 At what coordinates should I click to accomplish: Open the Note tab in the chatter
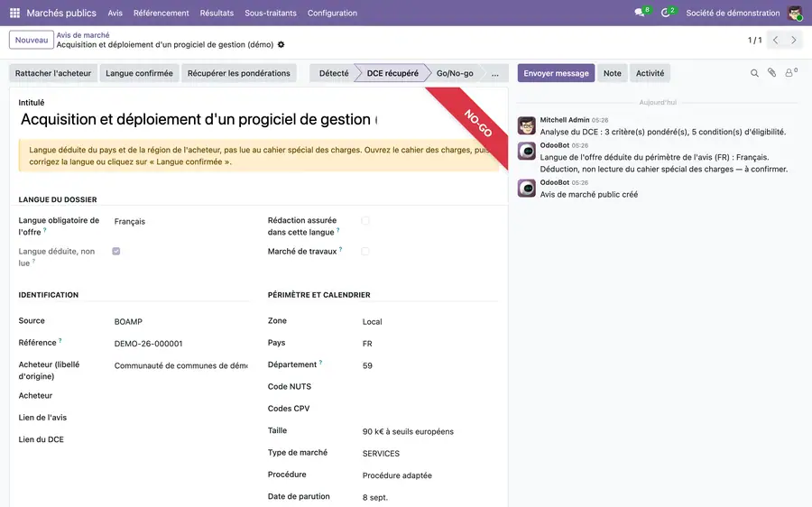[612, 73]
